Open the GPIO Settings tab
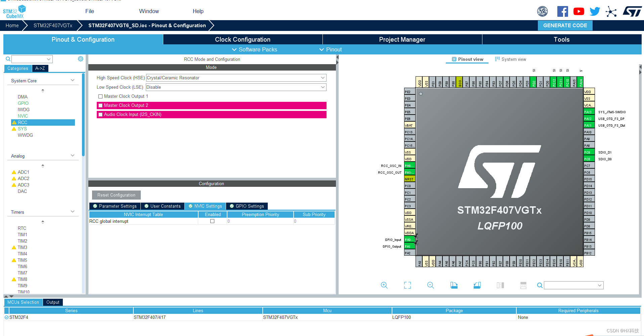Viewport: 644px width, 336px height. point(247,206)
